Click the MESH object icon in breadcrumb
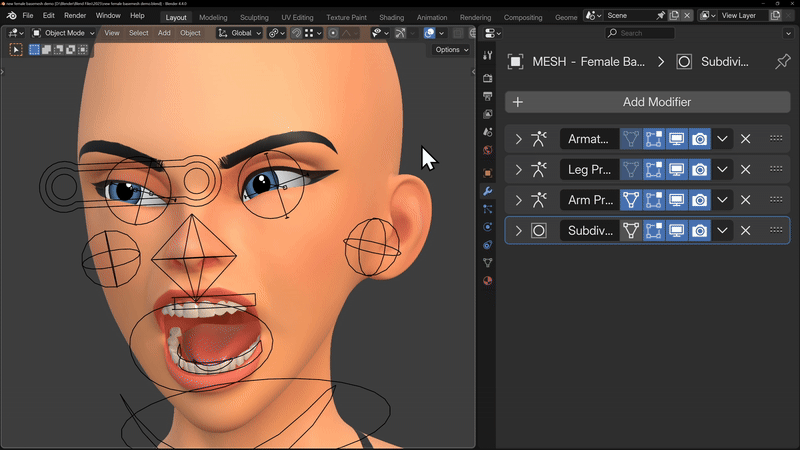800x450 pixels. coord(515,62)
